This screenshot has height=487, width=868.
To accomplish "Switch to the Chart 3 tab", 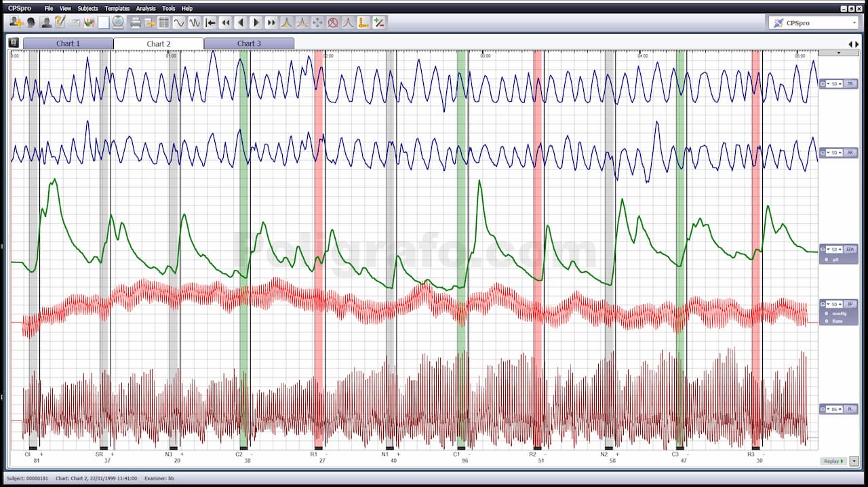I will [249, 43].
